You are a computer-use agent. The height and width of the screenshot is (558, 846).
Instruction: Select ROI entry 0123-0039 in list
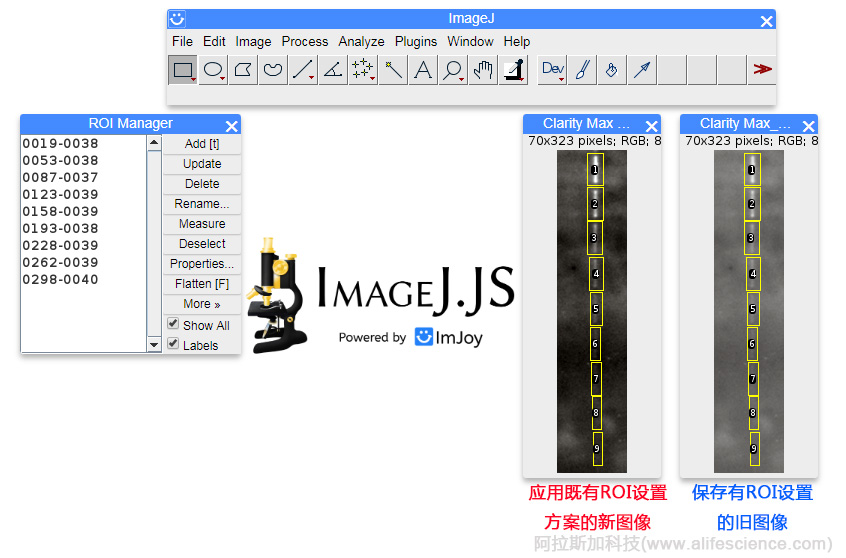pyautogui.click(x=61, y=195)
